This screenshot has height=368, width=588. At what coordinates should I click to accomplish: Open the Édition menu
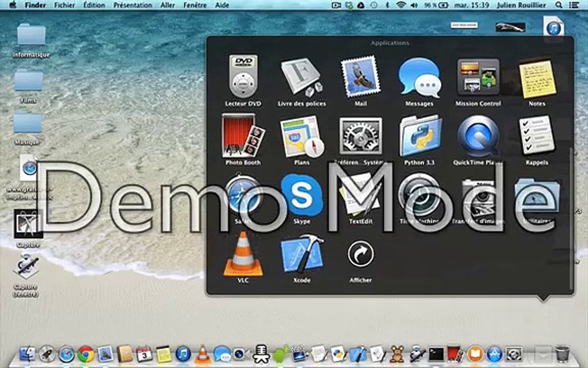[x=94, y=5]
